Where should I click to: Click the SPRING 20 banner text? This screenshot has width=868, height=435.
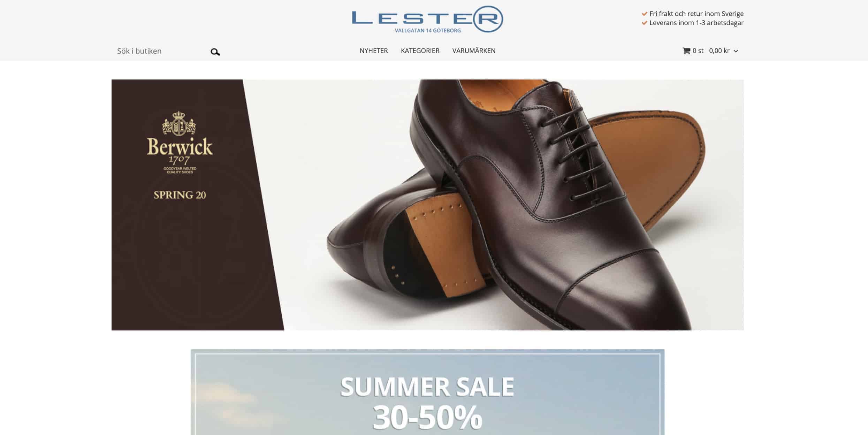point(180,195)
